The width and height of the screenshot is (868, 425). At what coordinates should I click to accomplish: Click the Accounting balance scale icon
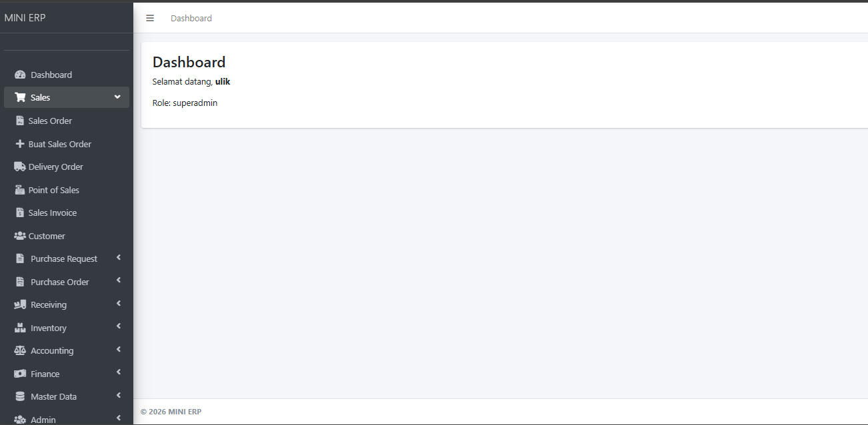click(20, 350)
